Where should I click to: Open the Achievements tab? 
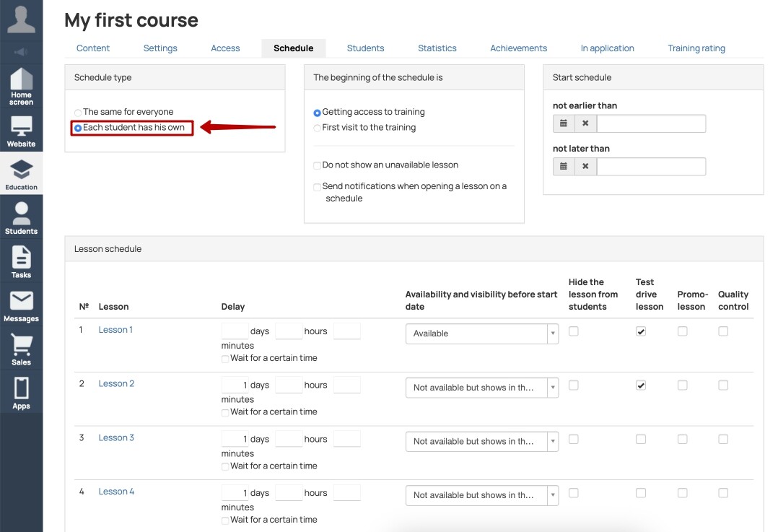click(518, 48)
